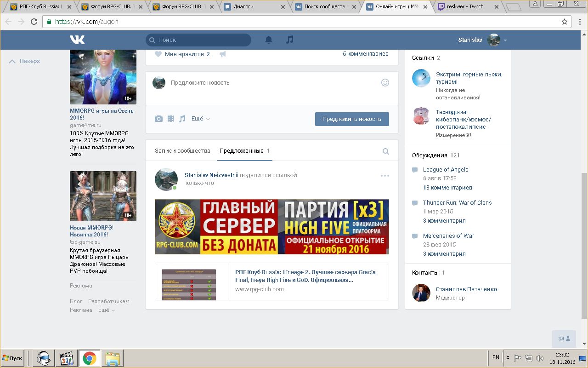Click the Пуск start button
The image size is (588, 368).
tap(12, 358)
